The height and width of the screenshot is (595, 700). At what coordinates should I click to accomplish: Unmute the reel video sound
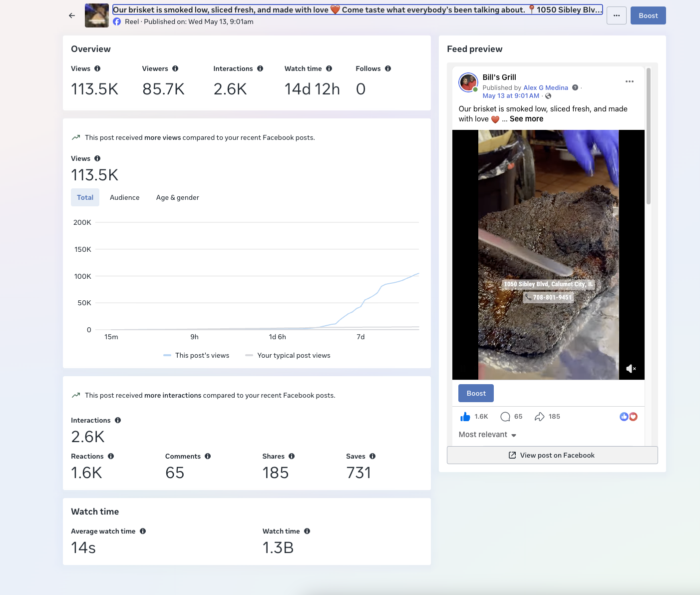pos(631,369)
